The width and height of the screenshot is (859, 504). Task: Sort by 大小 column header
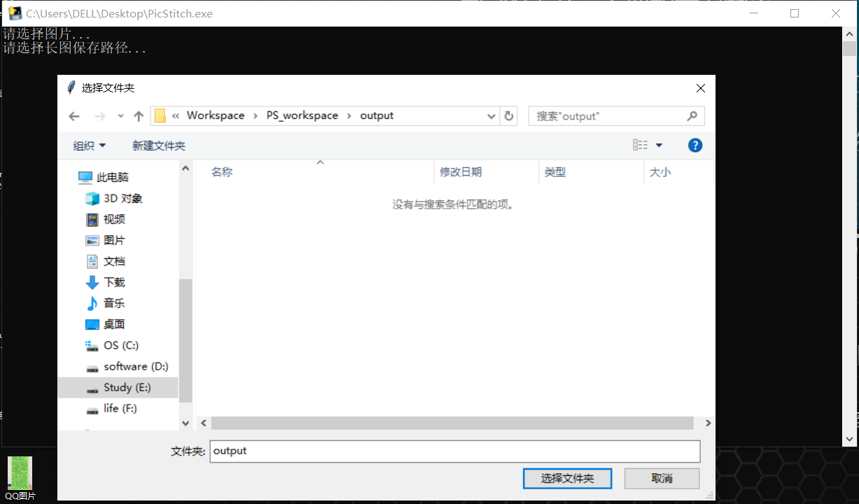point(660,172)
